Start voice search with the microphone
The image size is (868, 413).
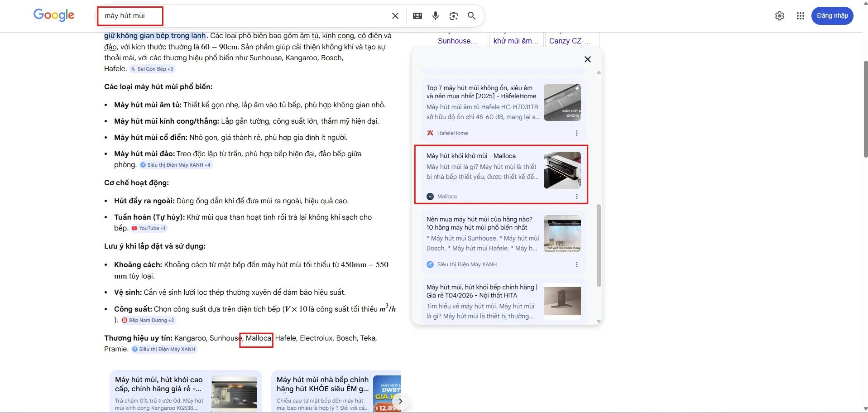point(436,16)
